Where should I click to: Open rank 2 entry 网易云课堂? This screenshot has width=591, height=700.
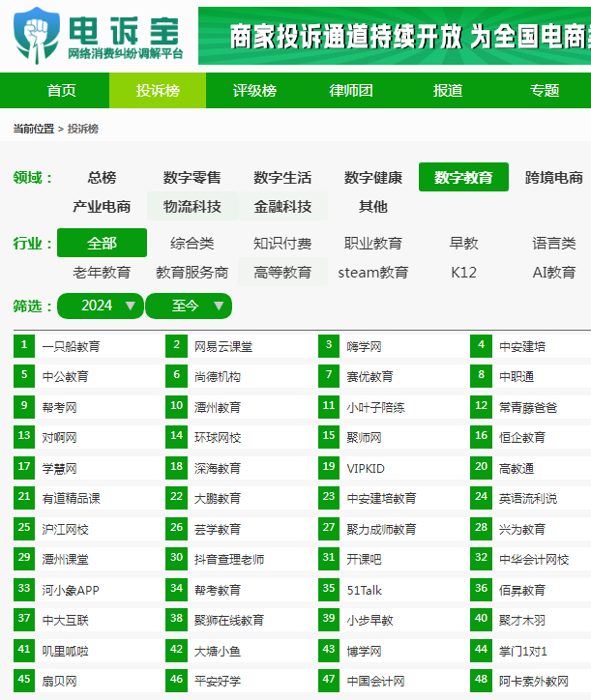[x=223, y=346]
